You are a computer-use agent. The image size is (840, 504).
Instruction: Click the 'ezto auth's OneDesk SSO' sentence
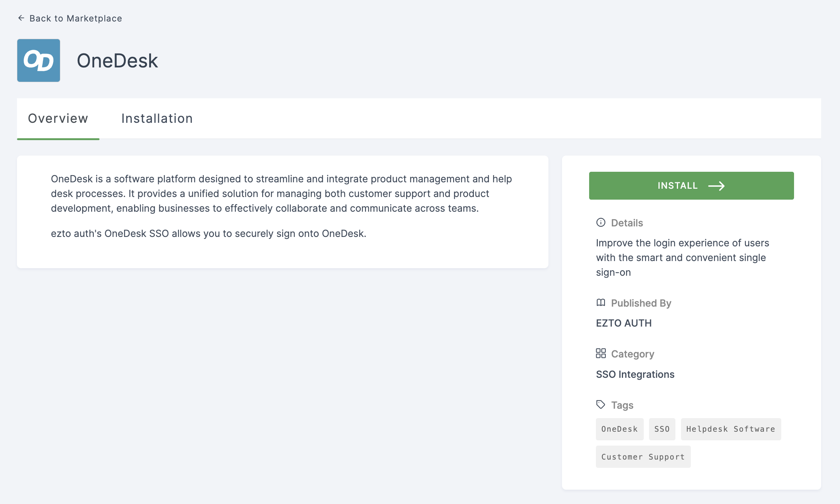pos(209,234)
